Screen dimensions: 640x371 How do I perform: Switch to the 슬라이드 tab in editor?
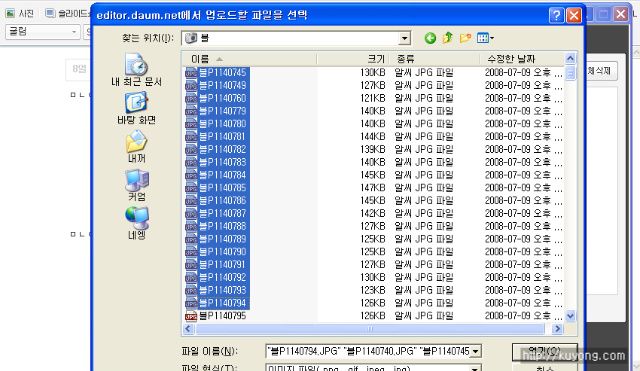68,13
